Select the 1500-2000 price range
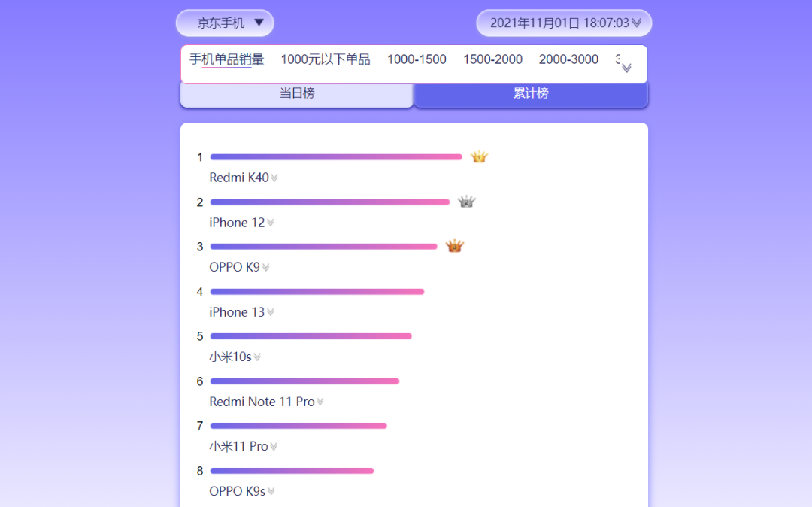The width and height of the screenshot is (812, 507). tap(492, 59)
